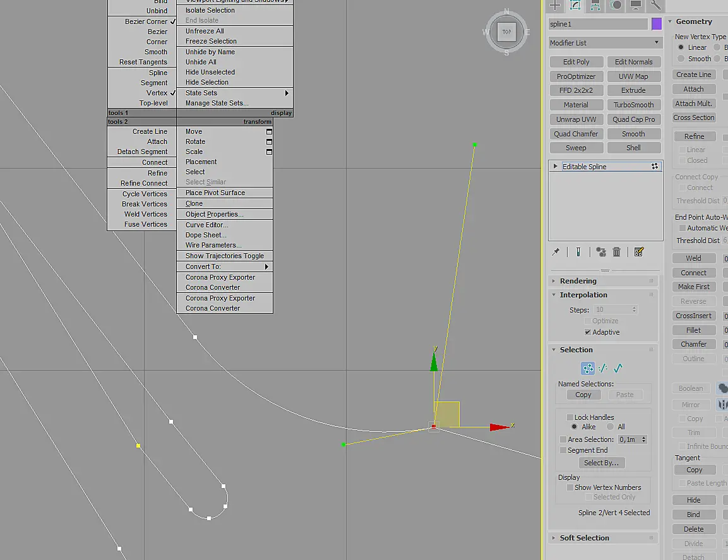Click the yellow XY plane handle of gizmo
Screen dimensions: 728x560
(x=448, y=414)
